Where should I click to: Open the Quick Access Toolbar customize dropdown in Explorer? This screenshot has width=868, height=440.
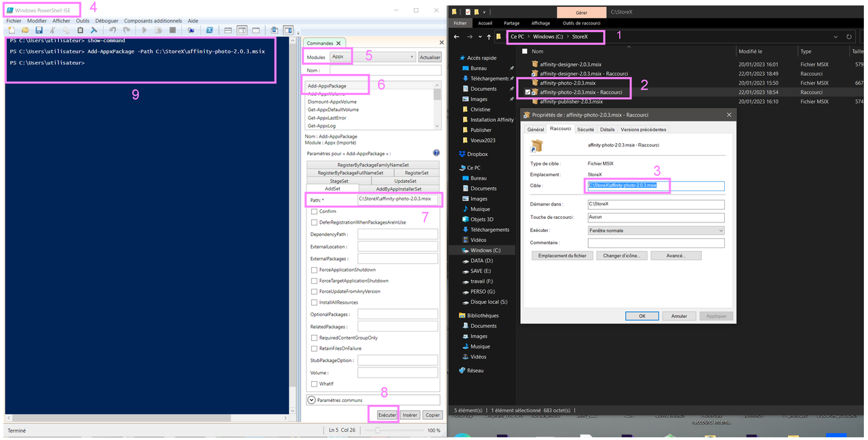click(x=486, y=12)
